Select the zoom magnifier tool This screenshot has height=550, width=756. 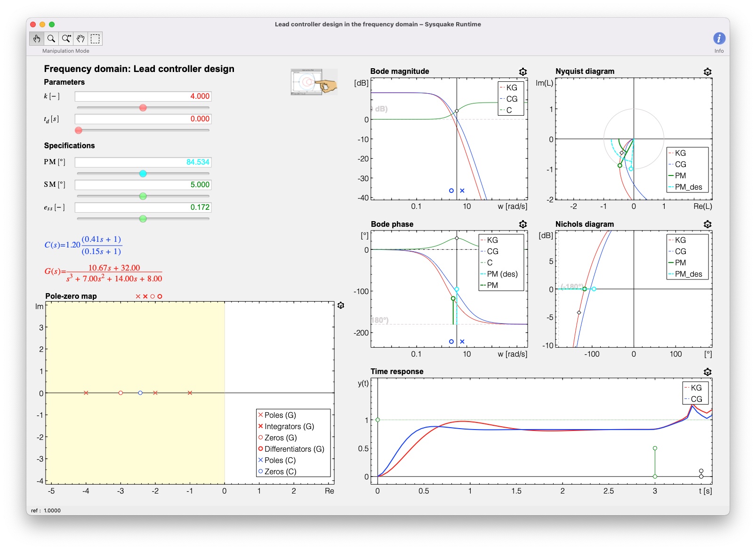51,39
